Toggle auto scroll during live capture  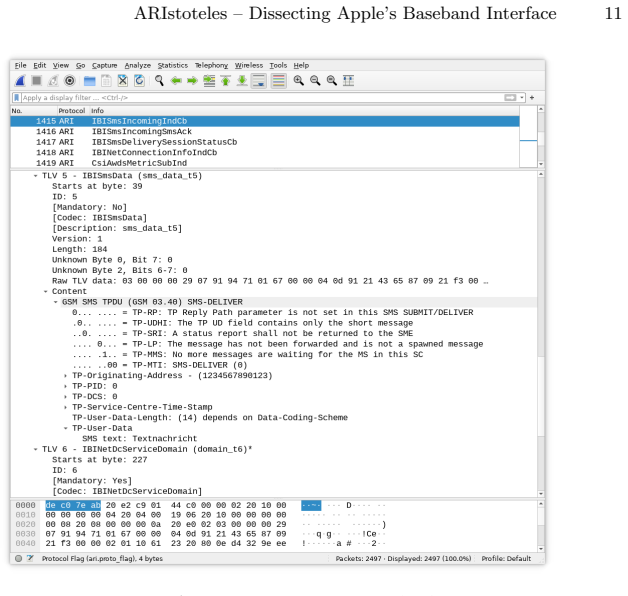259,81
